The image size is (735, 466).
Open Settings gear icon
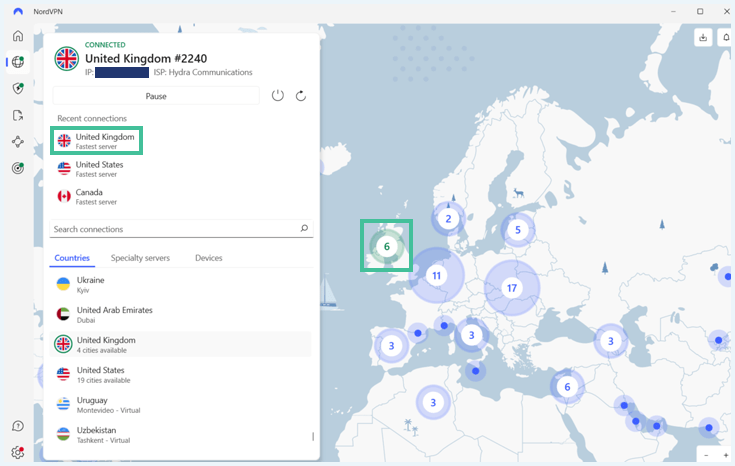point(18,452)
